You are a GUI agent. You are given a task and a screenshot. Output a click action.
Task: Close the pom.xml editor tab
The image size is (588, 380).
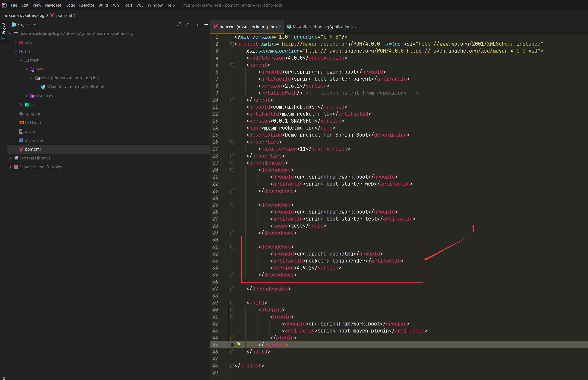(280, 27)
